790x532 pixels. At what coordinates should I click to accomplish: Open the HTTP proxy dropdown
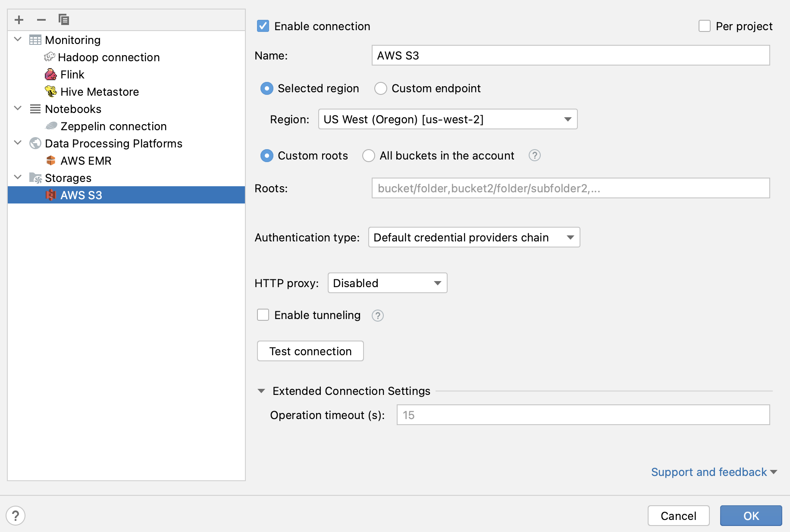coord(387,283)
